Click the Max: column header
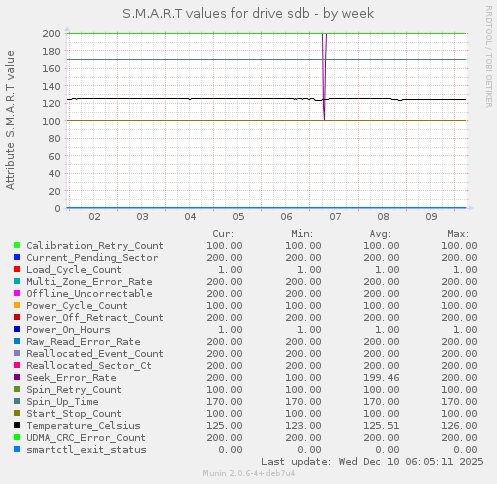This screenshot has width=497, height=484. (458, 234)
